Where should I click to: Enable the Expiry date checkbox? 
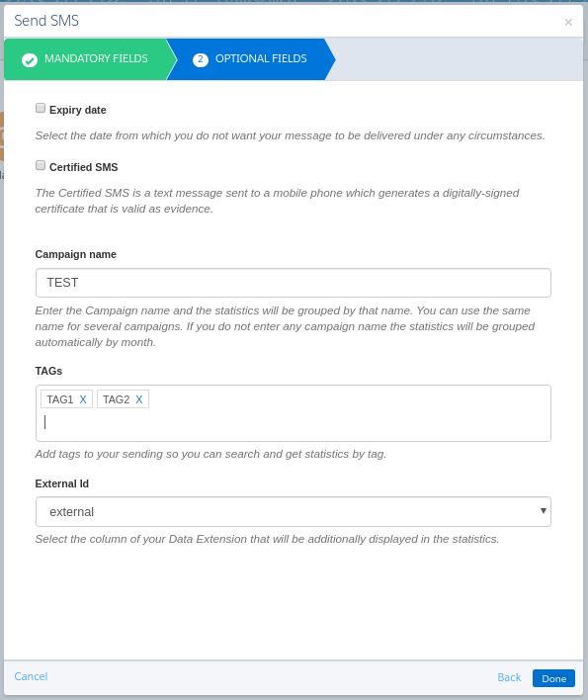pos(41,108)
